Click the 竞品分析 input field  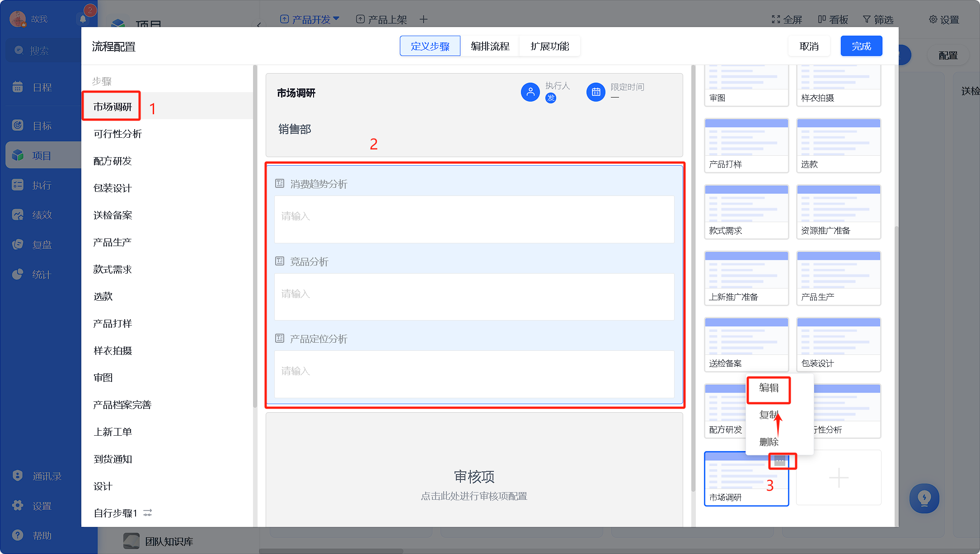474,297
